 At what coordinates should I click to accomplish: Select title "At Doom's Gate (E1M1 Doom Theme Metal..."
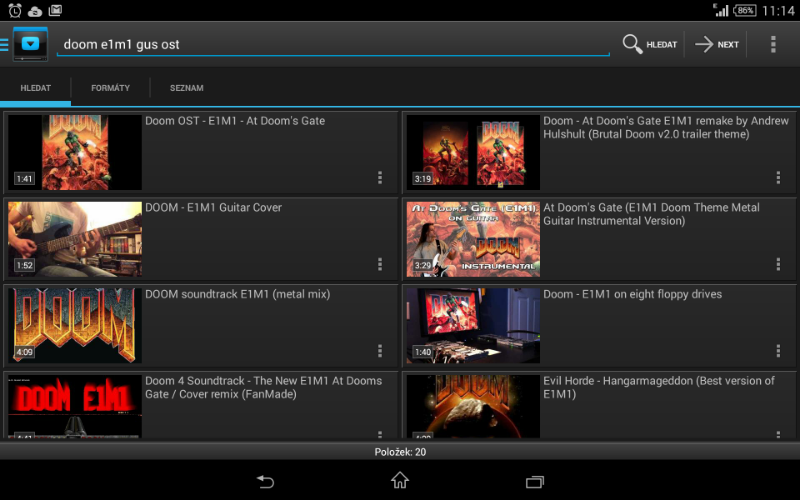[x=651, y=214]
